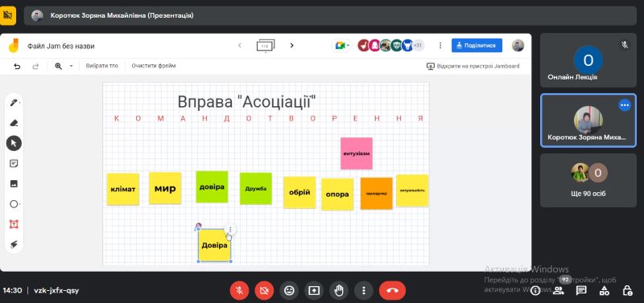Open host controls lock icon
The height and width of the screenshot is (303, 644).
click(x=627, y=291)
